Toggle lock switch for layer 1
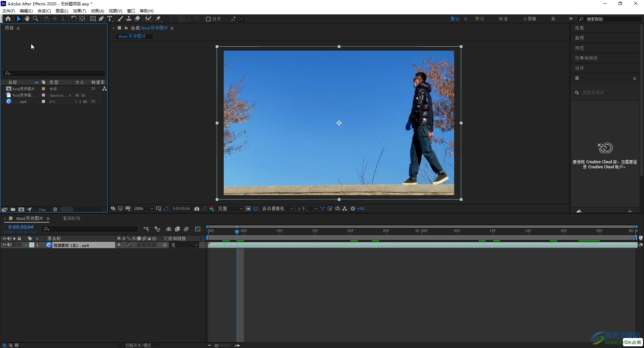 click(x=19, y=245)
